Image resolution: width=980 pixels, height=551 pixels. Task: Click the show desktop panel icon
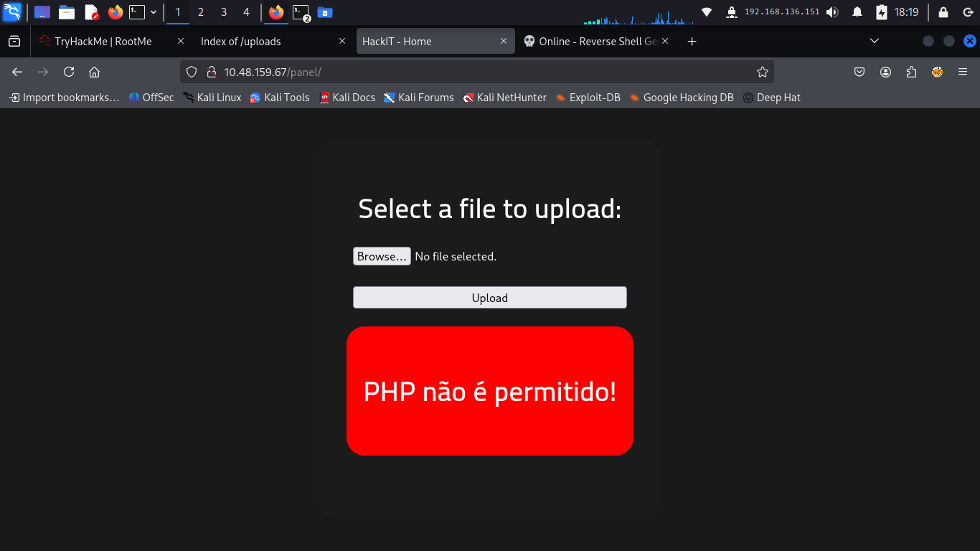42,12
